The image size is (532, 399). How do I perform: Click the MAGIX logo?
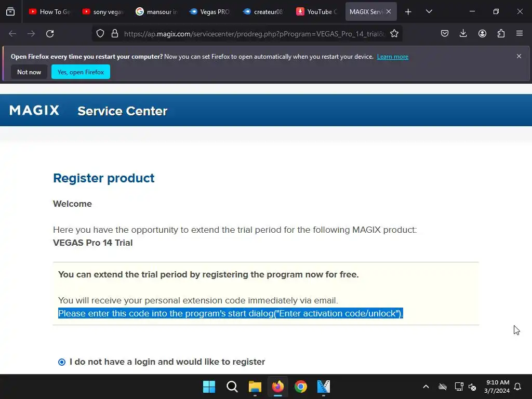coord(34,110)
